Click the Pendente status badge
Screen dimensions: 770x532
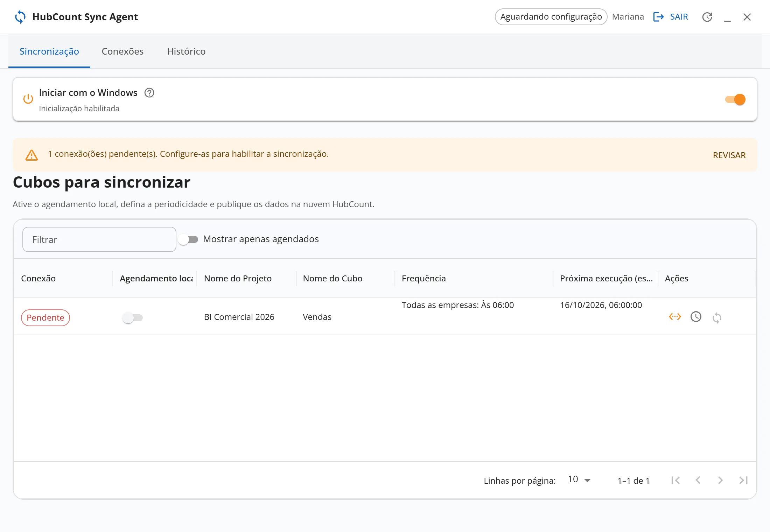45,318
